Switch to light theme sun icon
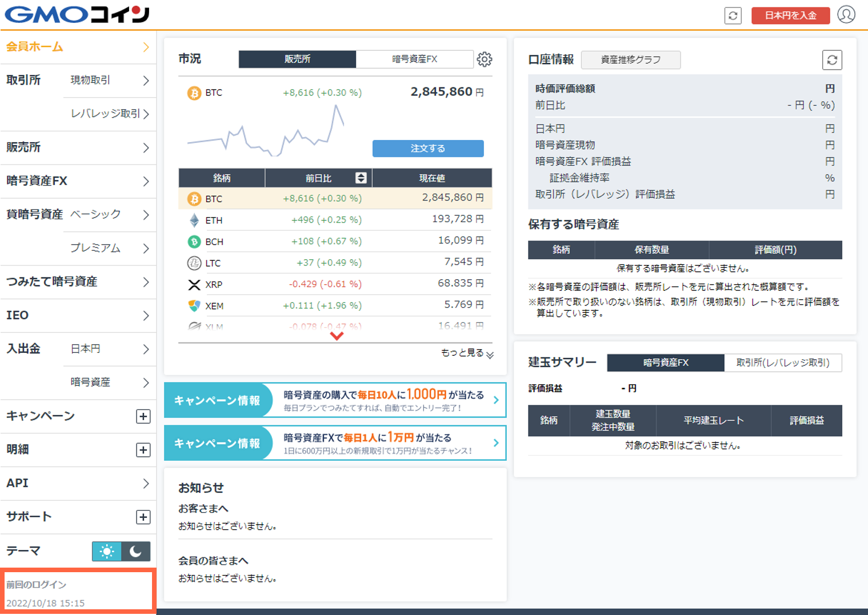 (x=107, y=551)
